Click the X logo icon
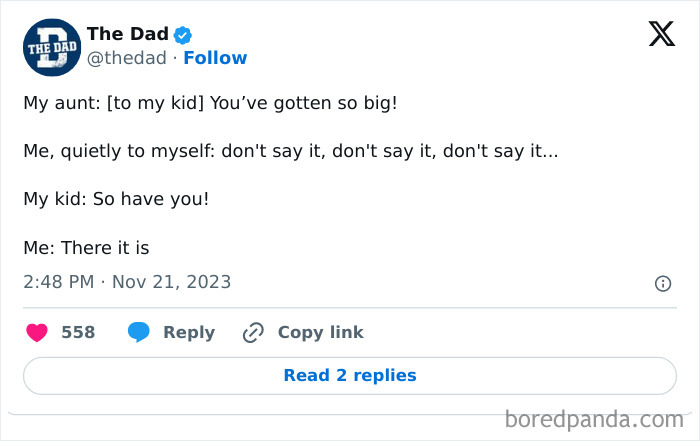The image size is (700, 441). coord(661,35)
